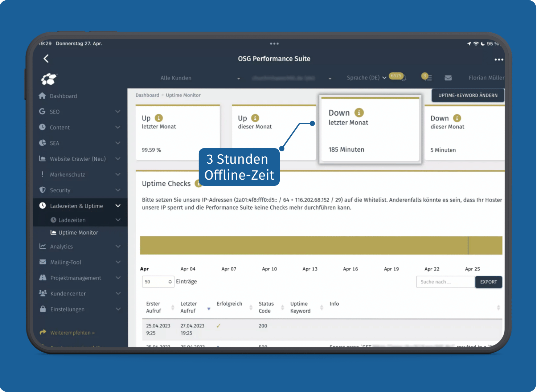Select the Kundencenter people icon

point(42,293)
